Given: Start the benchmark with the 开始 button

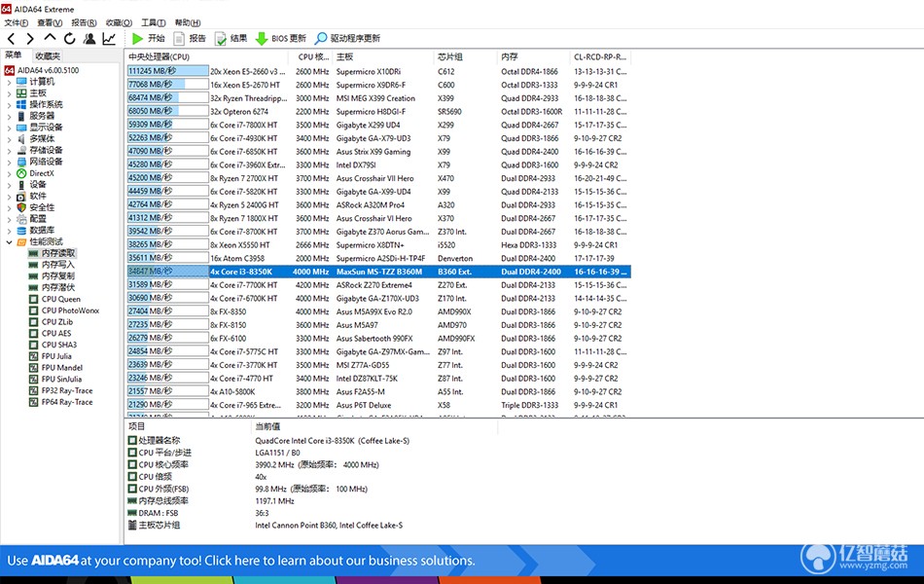Looking at the screenshot, I should [x=148, y=38].
